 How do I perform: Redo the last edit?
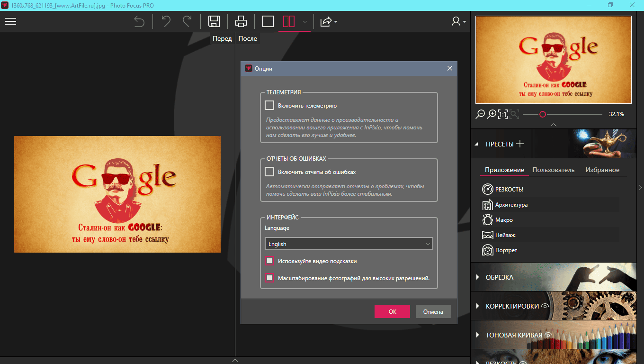click(x=187, y=21)
